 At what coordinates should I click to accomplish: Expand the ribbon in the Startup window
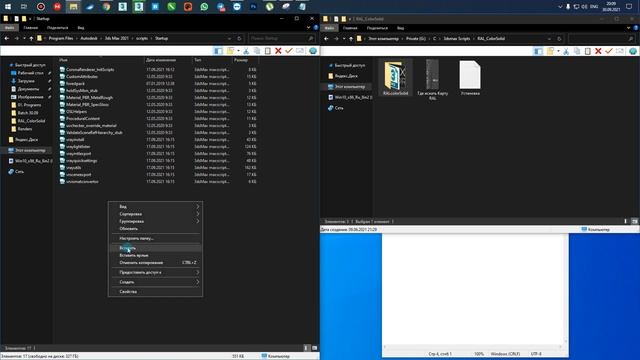click(x=308, y=28)
